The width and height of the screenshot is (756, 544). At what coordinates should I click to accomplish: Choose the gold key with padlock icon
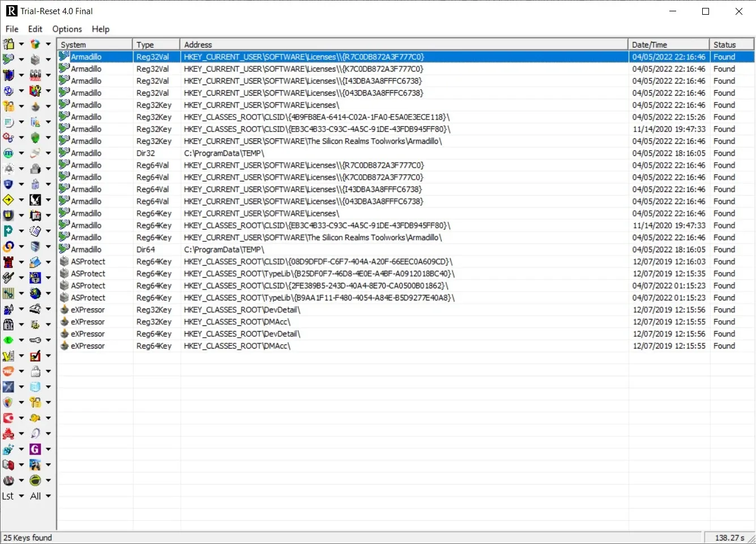pyautogui.click(x=35, y=402)
